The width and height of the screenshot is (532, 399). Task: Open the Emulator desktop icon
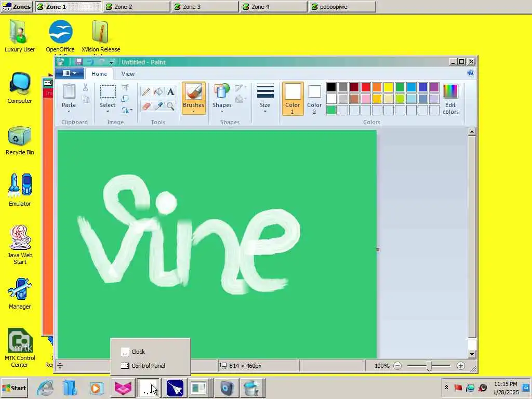pyautogui.click(x=20, y=190)
